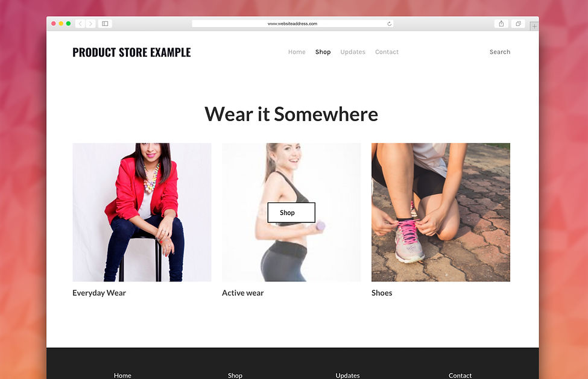This screenshot has height=379, width=588.
Task: Open the Home navigation item
Action: pyautogui.click(x=297, y=52)
